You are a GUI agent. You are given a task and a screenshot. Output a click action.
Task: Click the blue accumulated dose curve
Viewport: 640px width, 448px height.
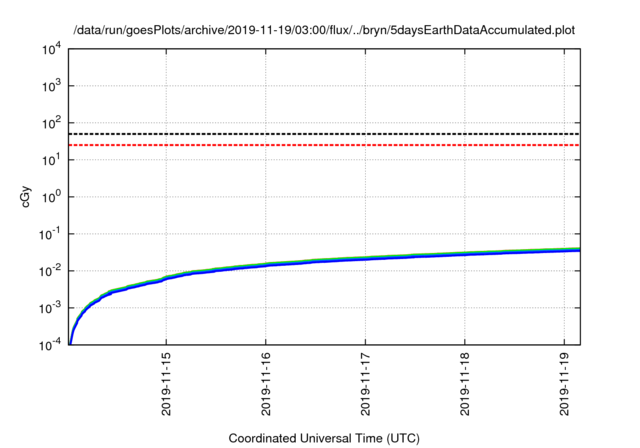324,260
